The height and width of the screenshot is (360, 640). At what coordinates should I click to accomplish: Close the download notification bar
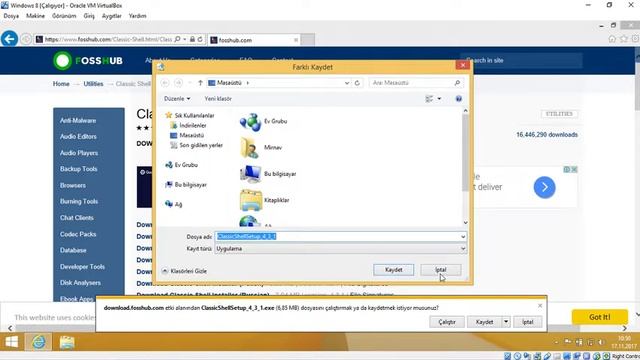(x=540, y=306)
